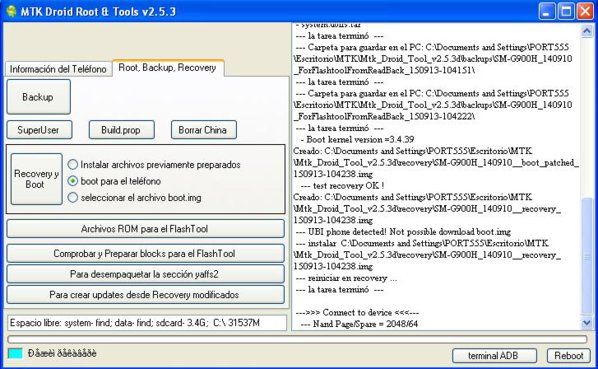Screen dimensions: 598x369
Task: Click the Espacio libre info field
Action: pos(147,323)
